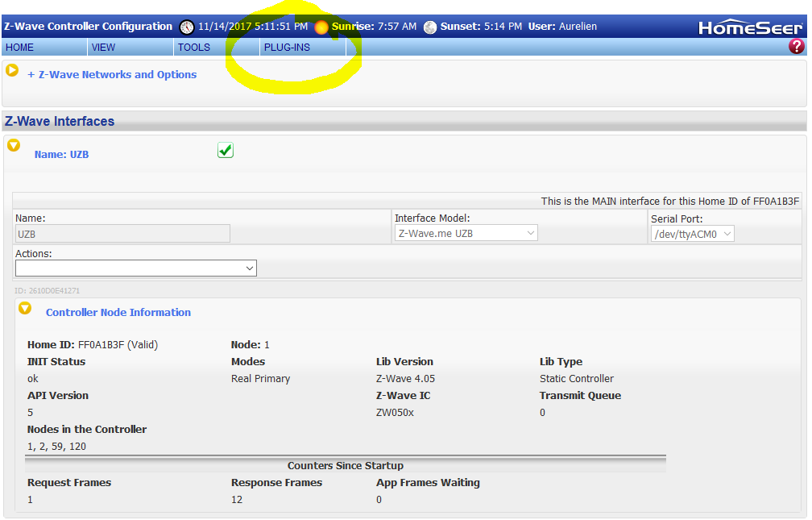Click the sunrise sun icon
The width and height of the screenshot is (812, 520).
321,27
